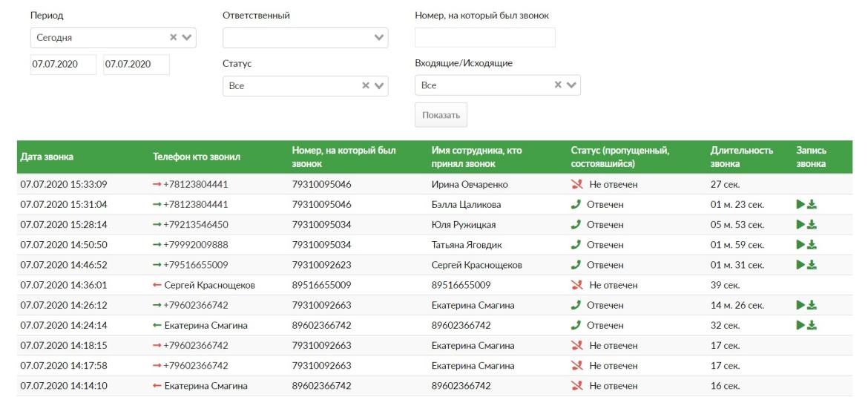The width and height of the screenshot is (868, 397).
Task: Click missed call icon in 15:33:09 row
Action: point(577,184)
